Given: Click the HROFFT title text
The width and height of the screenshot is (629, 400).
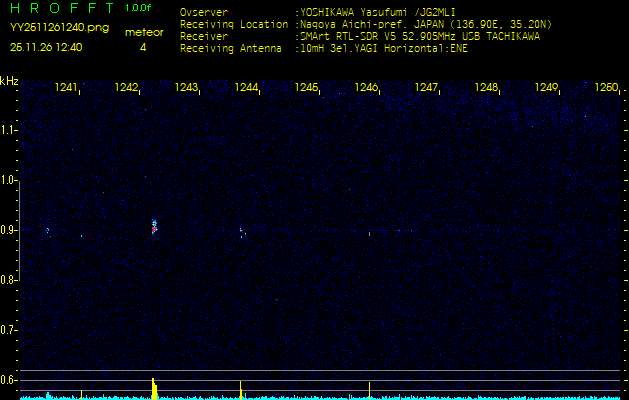Looking at the screenshot, I should [62, 9].
